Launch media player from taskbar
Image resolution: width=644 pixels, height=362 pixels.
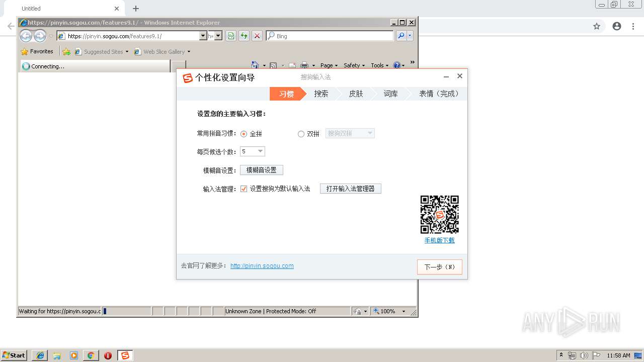(x=74, y=355)
